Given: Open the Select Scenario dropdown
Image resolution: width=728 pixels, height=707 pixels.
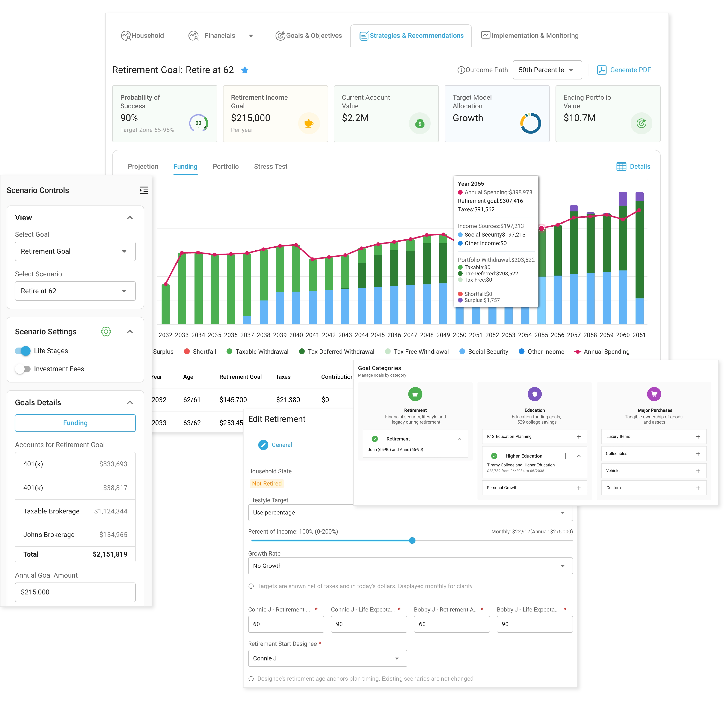Looking at the screenshot, I should [x=75, y=291].
